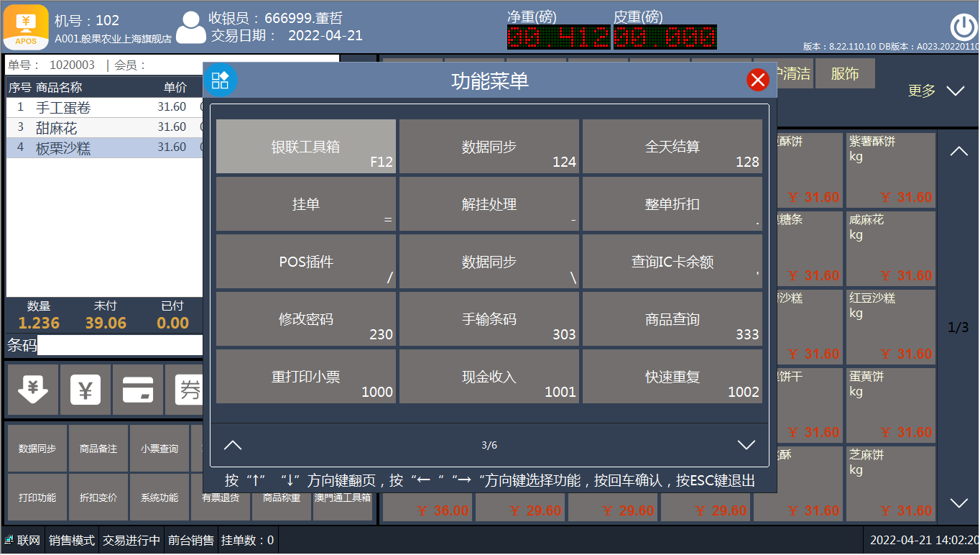Page up the product list
980x555 pixels.
(x=959, y=152)
